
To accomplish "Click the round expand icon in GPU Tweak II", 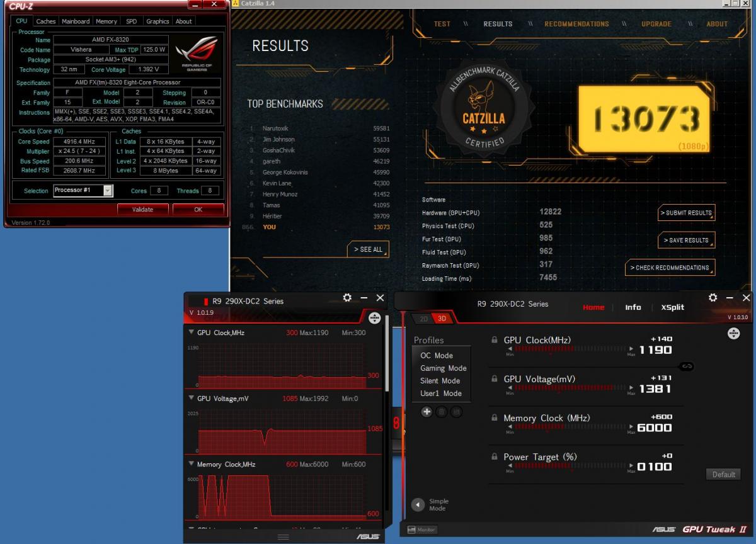I will click(734, 333).
